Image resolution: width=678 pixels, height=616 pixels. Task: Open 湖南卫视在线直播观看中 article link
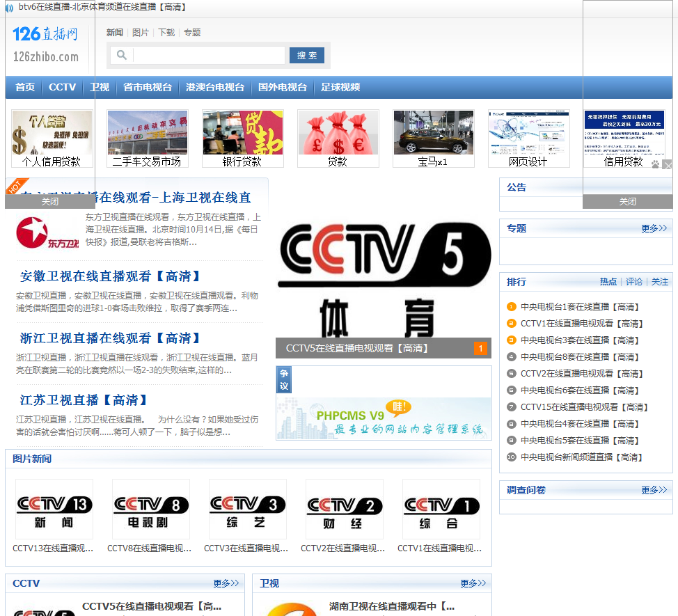coord(392,606)
